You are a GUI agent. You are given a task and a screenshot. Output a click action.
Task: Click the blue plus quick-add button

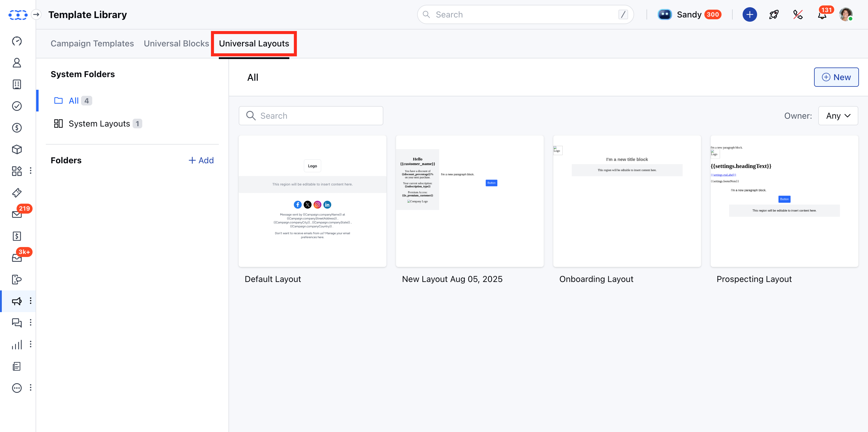(749, 14)
